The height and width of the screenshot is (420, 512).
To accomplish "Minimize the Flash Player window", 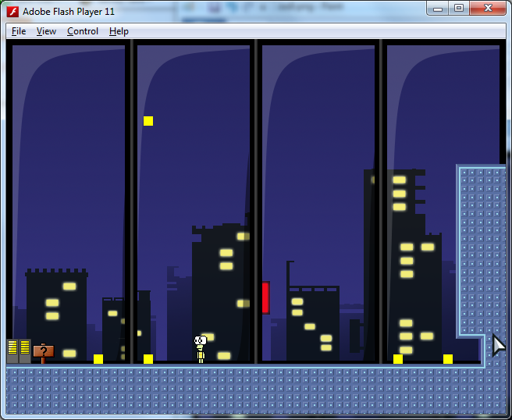I will point(439,9).
